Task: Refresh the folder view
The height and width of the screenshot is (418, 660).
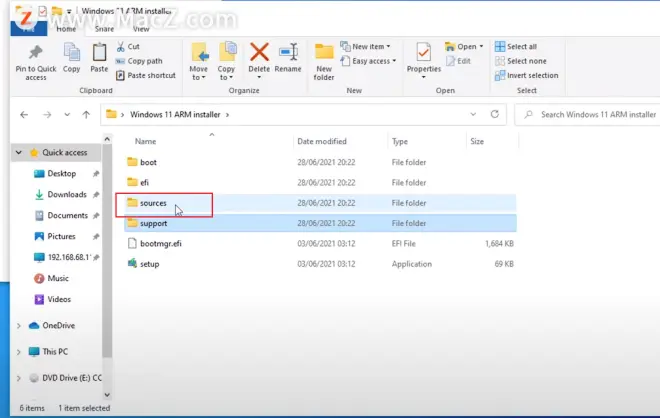Action: coord(495,114)
